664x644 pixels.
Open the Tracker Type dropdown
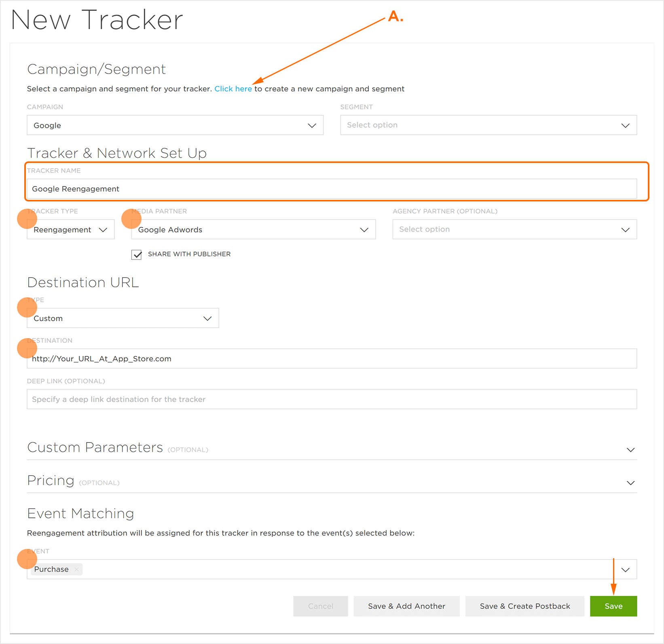point(71,230)
